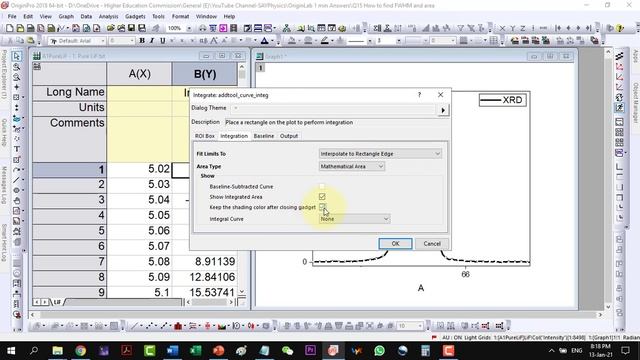640x360 pixels.
Task: Open the Graph menu
Action: [x=66, y=16]
